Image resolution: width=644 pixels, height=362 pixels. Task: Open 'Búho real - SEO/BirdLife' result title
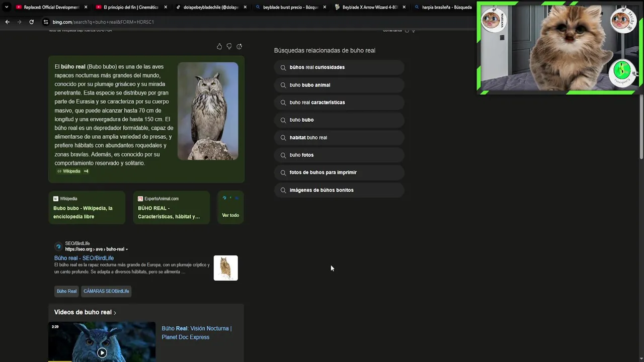pos(84,258)
